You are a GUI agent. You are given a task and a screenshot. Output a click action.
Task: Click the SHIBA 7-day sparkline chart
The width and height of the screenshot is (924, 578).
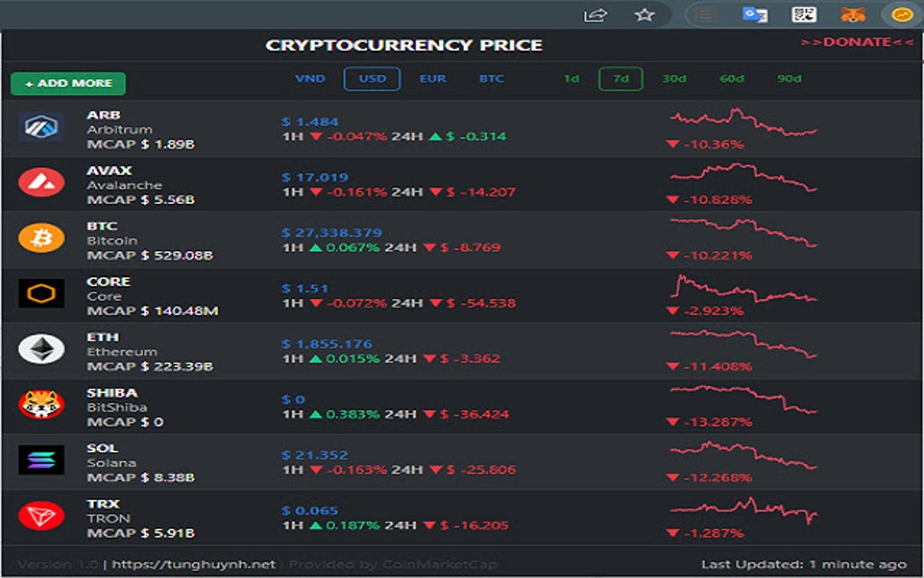pyautogui.click(x=744, y=400)
